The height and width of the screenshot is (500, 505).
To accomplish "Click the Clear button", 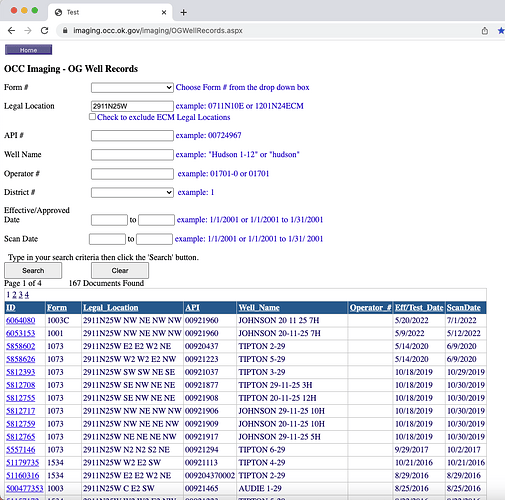I will [x=120, y=270].
